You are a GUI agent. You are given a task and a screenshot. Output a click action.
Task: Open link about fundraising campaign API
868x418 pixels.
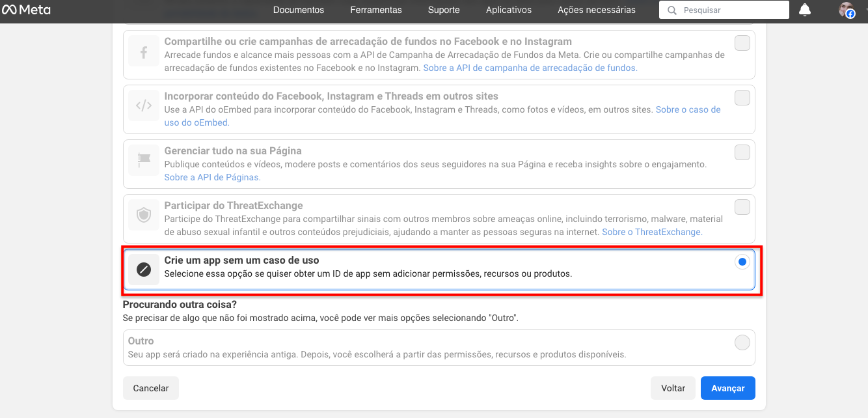[x=530, y=68]
